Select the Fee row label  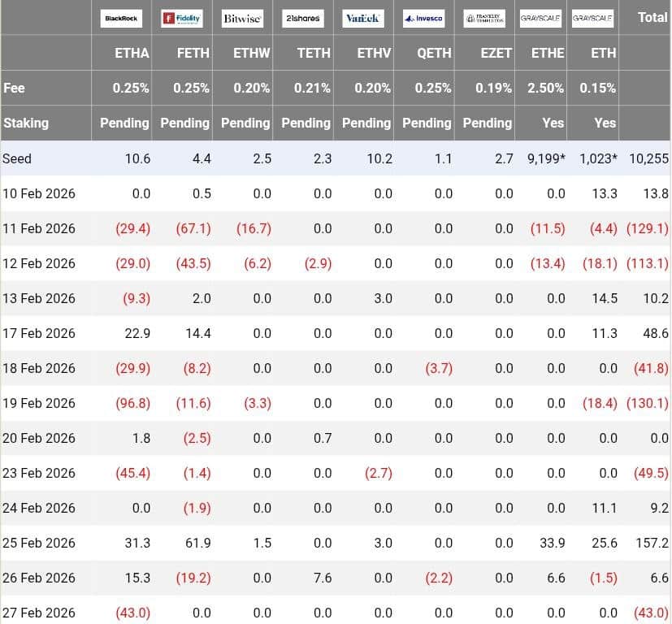click(15, 88)
